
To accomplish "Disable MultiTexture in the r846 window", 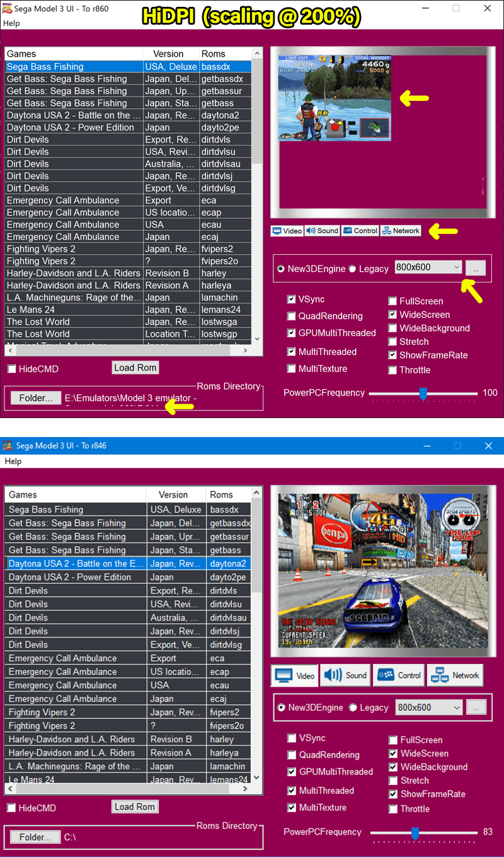I will point(292,808).
